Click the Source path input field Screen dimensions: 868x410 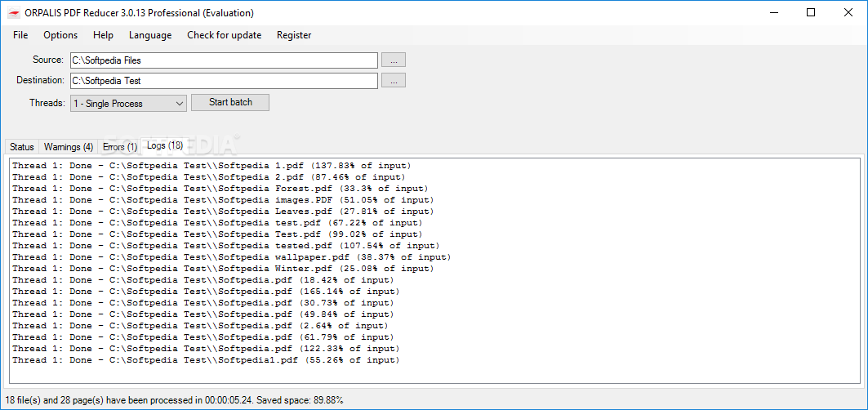(x=224, y=60)
